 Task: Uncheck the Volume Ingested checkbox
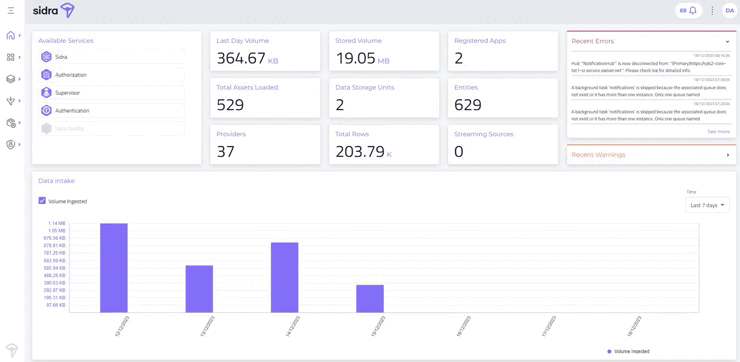tap(42, 201)
